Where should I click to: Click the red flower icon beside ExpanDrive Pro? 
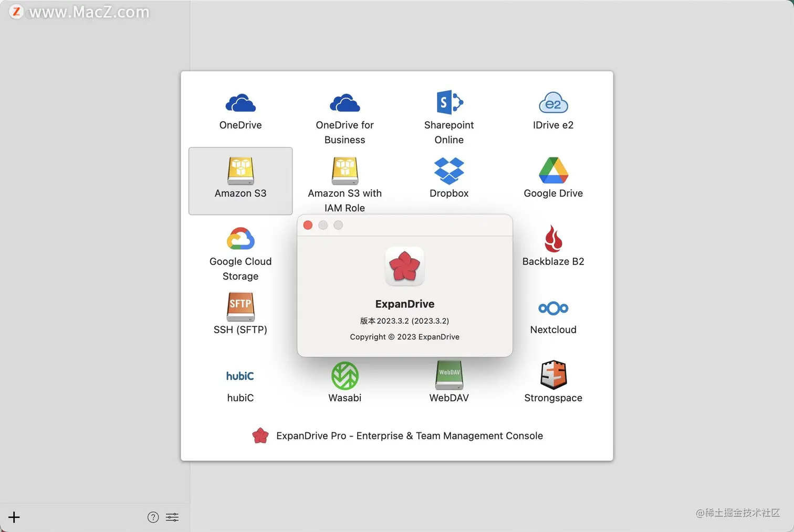[x=260, y=435]
